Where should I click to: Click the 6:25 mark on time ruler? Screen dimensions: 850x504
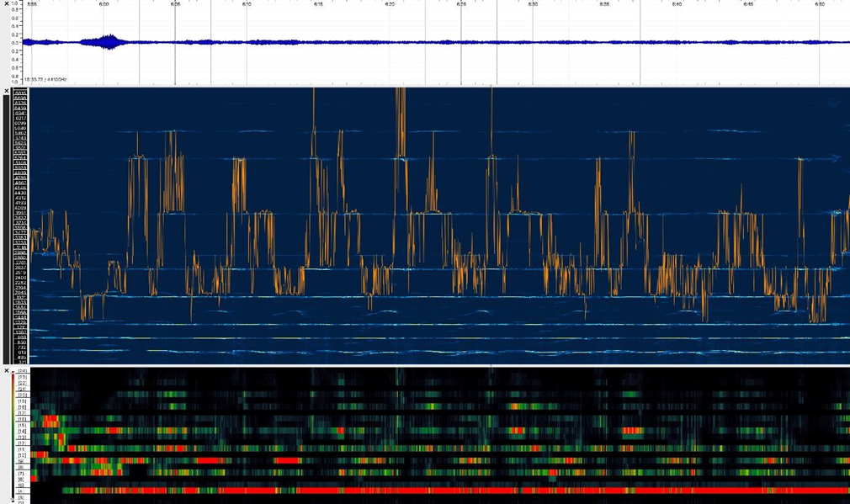tap(461, 4)
